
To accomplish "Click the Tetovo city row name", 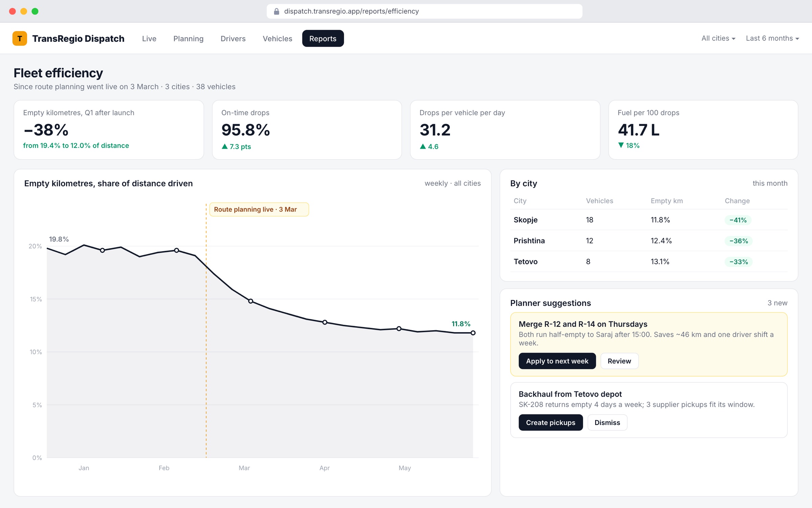I will click(x=525, y=261).
